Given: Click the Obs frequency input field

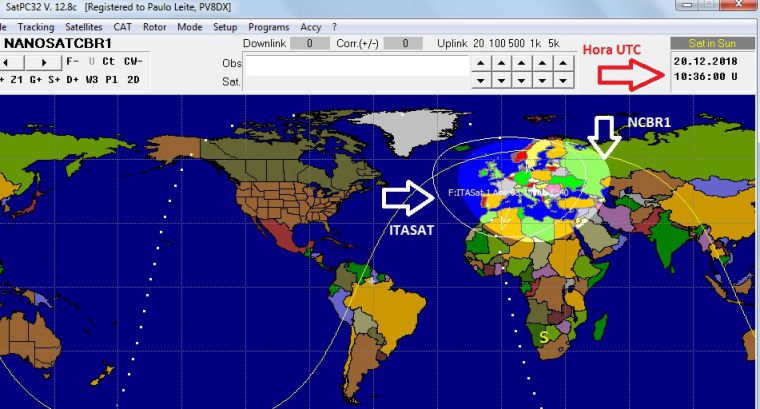Looking at the screenshot, I should tap(357, 62).
